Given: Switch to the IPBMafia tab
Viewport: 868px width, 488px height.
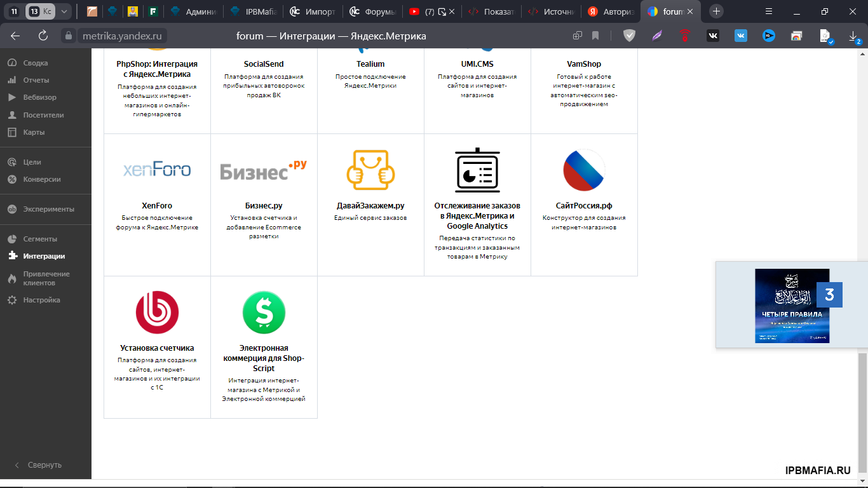Looking at the screenshot, I should (x=252, y=11).
